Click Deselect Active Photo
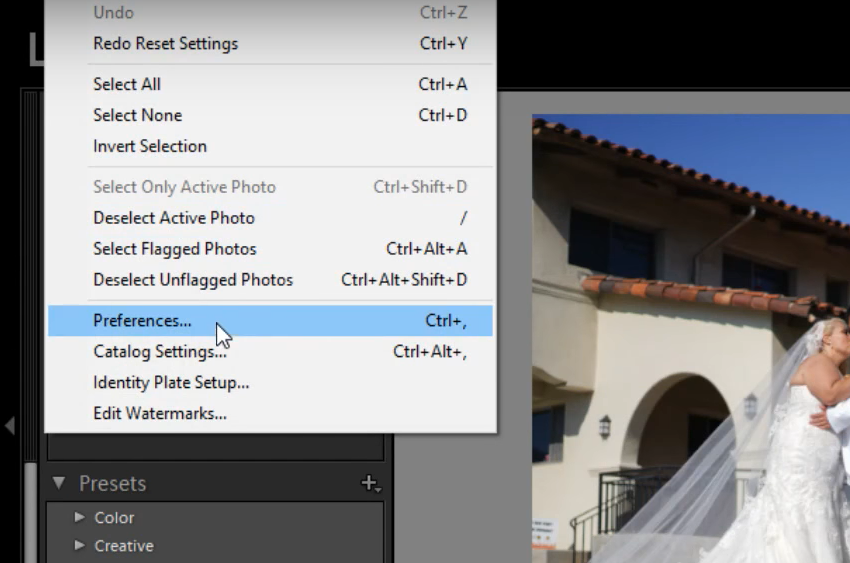This screenshot has width=850, height=563. click(x=270, y=218)
